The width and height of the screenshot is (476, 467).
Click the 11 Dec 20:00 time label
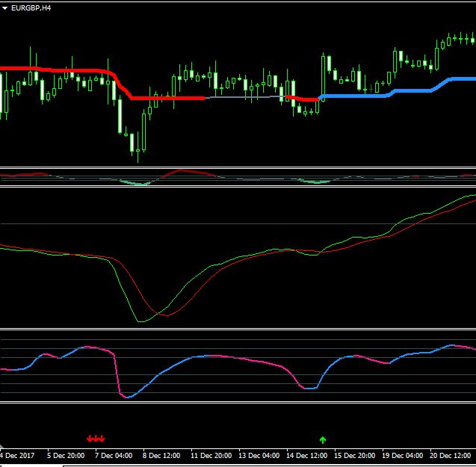[x=211, y=456]
